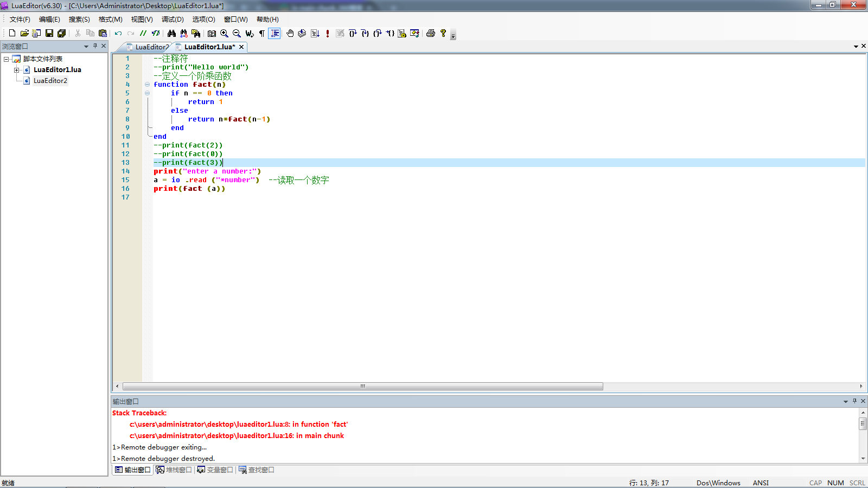Click the Zoom in magnifier icon
The image size is (868, 488).
[x=224, y=34]
